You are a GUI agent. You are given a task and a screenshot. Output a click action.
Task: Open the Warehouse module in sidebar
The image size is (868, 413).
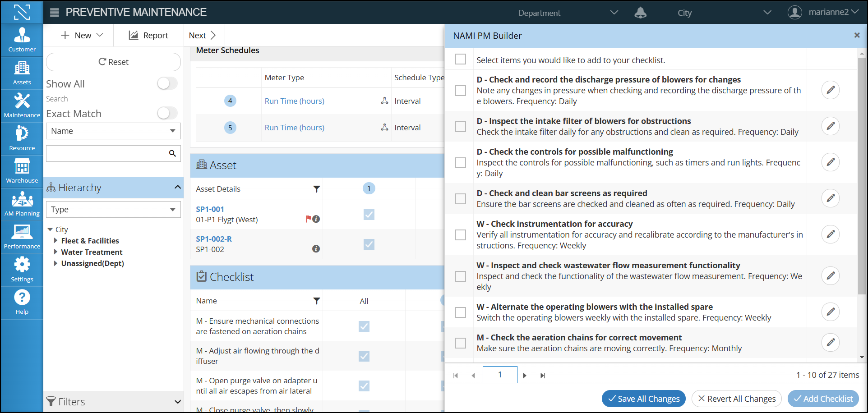click(22, 171)
